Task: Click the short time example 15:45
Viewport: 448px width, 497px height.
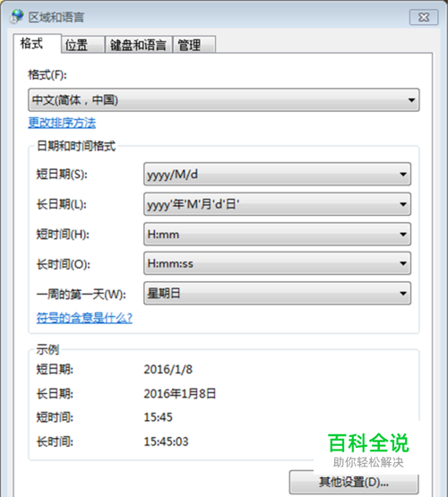Action: point(159,417)
